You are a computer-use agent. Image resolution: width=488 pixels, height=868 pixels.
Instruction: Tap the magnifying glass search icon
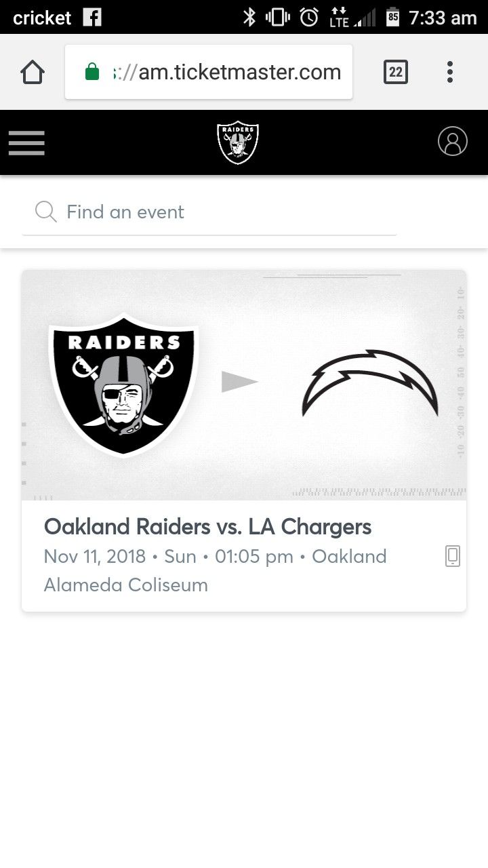[x=45, y=212]
